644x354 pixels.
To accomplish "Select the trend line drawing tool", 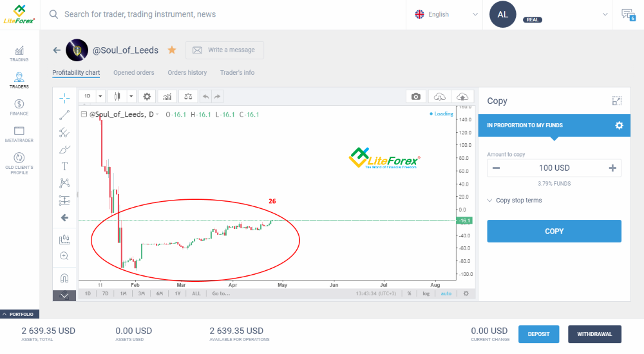I will pos(64,115).
